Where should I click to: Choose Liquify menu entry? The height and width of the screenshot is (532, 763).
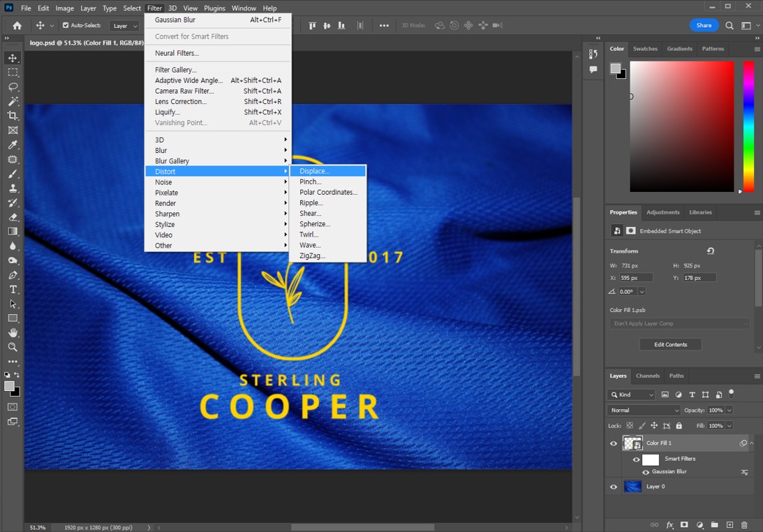[218, 112]
